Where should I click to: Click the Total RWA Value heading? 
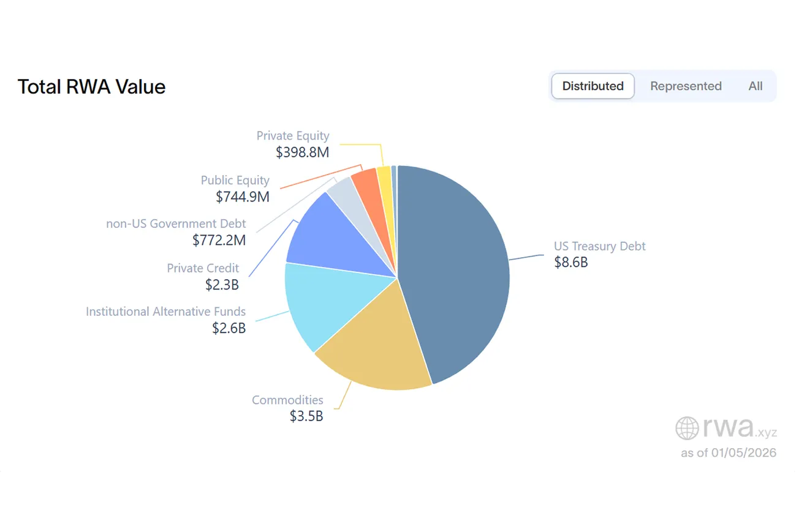click(91, 86)
